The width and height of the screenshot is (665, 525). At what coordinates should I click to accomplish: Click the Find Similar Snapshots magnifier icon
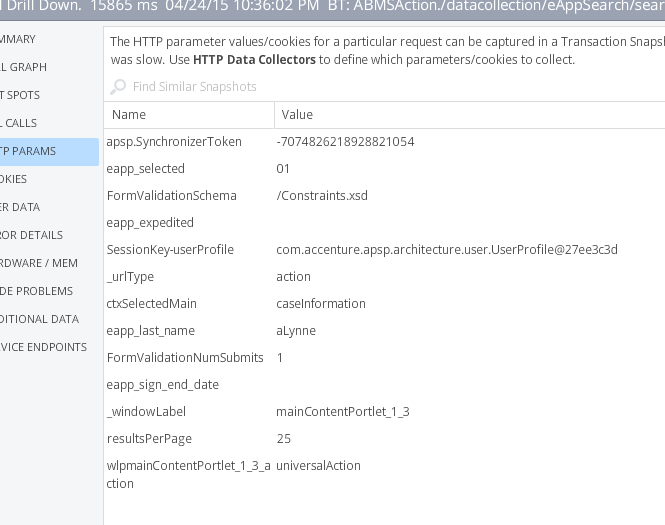pyautogui.click(x=119, y=87)
